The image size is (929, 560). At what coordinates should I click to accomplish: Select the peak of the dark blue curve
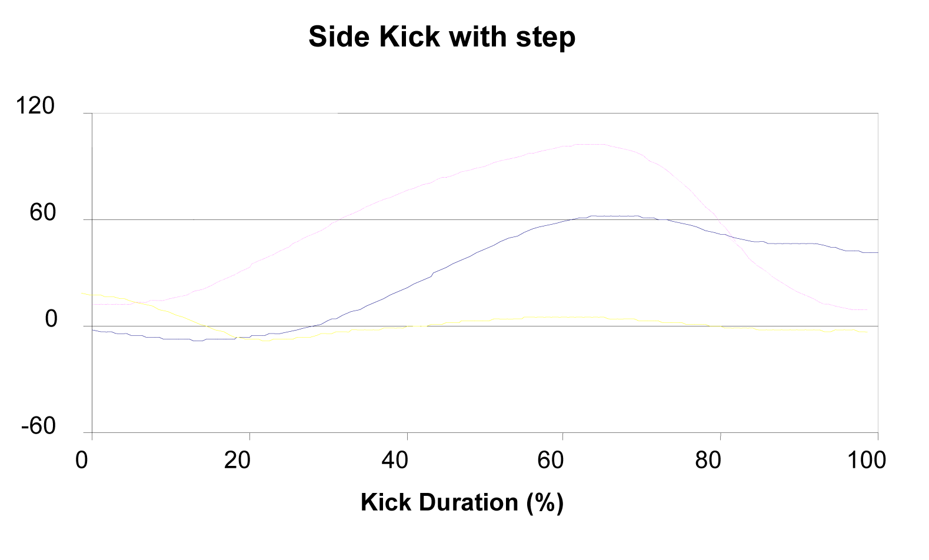tap(612, 216)
